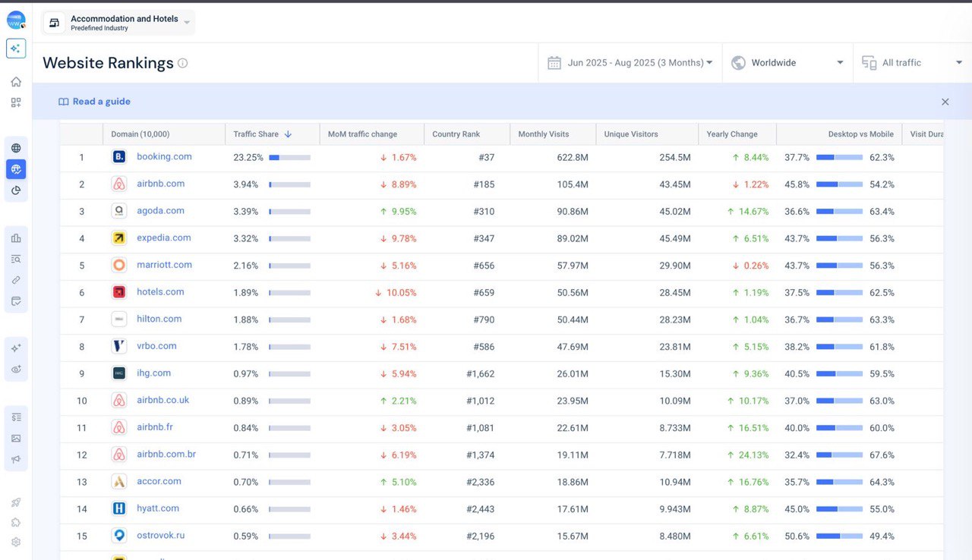Open the airbnb.fr domain link
Image resolution: width=972 pixels, height=560 pixels.
pos(155,427)
